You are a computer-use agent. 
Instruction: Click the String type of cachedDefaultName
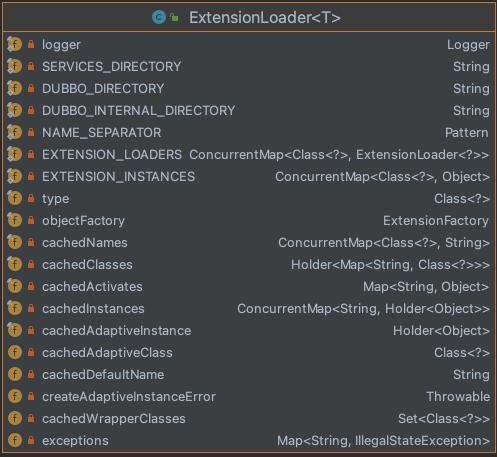click(x=471, y=375)
